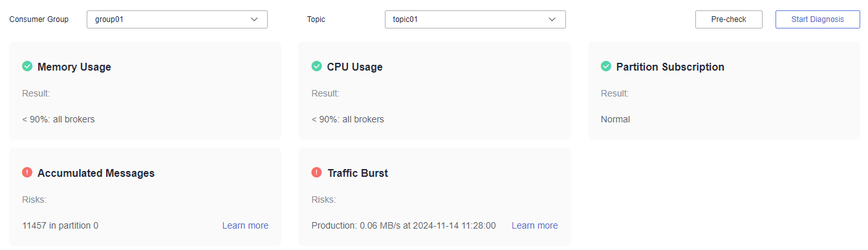Open Learn more under Traffic Burst
The image size is (868, 250).
click(x=534, y=225)
